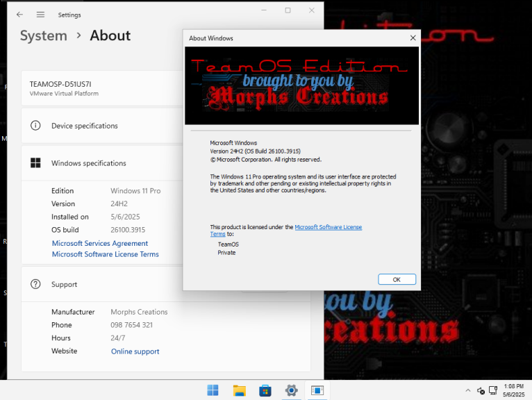Image resolution: width=532 pixels, height=400 pixels.
Task: Click the TEAMOSP-D51US7I device name
Action: 60,84
